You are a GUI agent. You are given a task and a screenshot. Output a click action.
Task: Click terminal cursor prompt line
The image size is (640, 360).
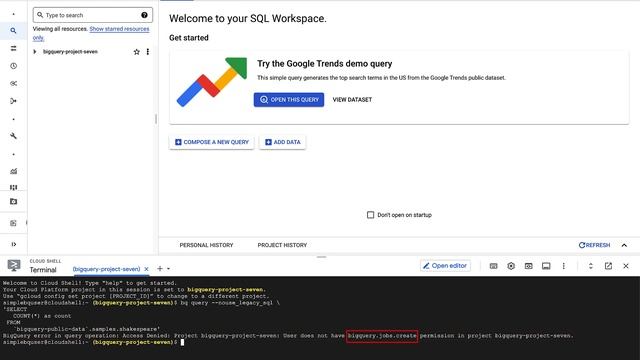coord(93,342)
